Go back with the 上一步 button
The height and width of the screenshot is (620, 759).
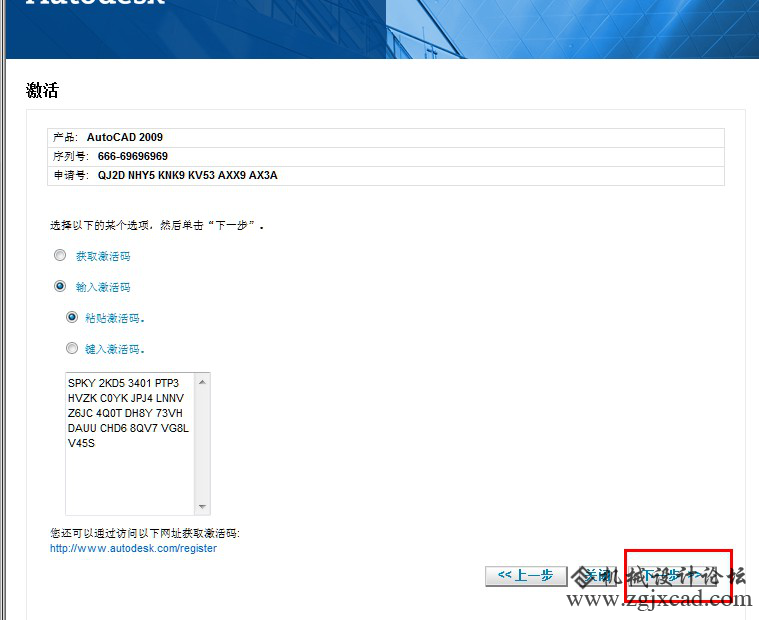coord(526,576)
